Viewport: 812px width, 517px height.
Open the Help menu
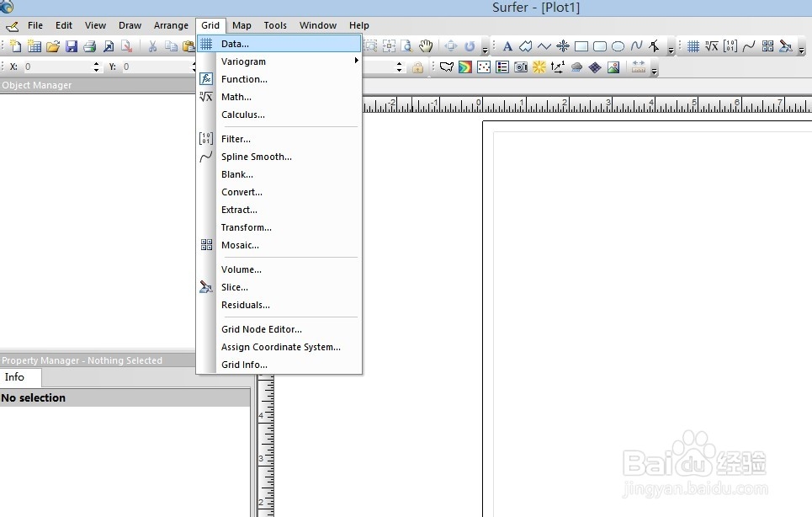(x=358, y=25)
